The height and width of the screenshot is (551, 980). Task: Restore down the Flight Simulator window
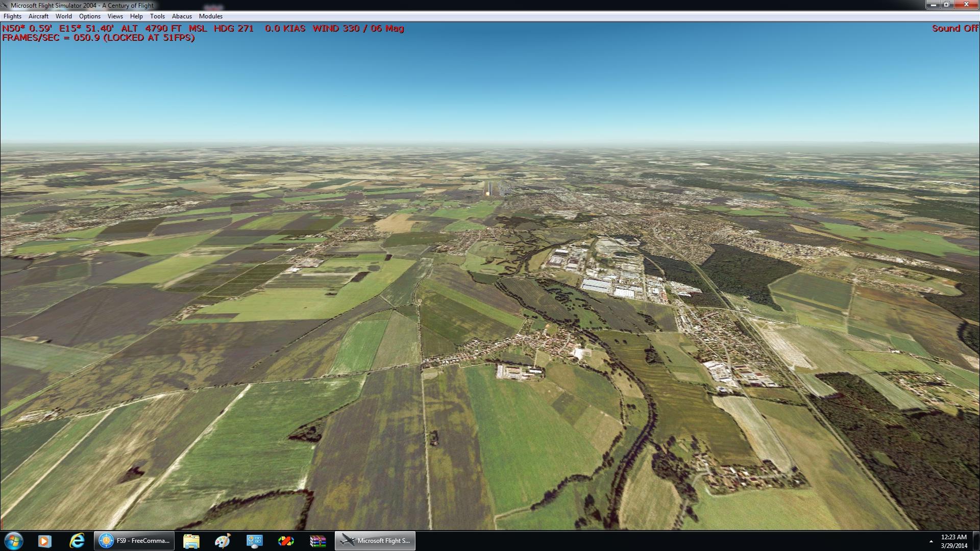tap(947, 5)
